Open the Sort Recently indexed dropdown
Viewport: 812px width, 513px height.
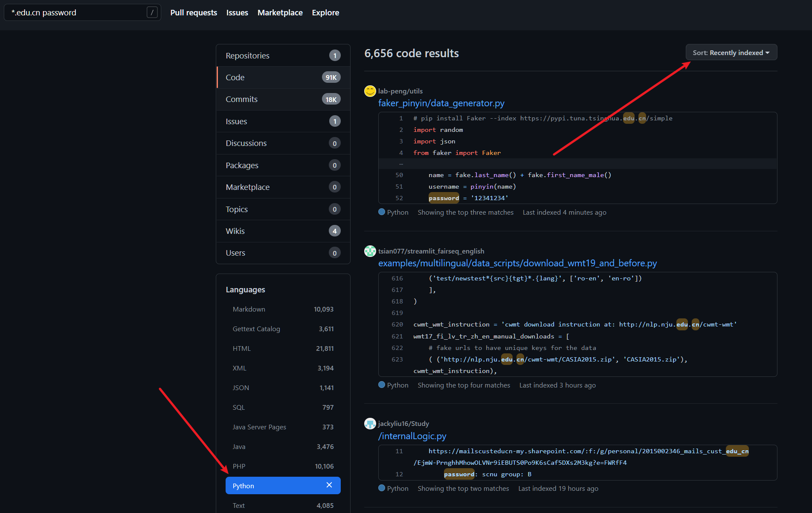tap(731, 52)
